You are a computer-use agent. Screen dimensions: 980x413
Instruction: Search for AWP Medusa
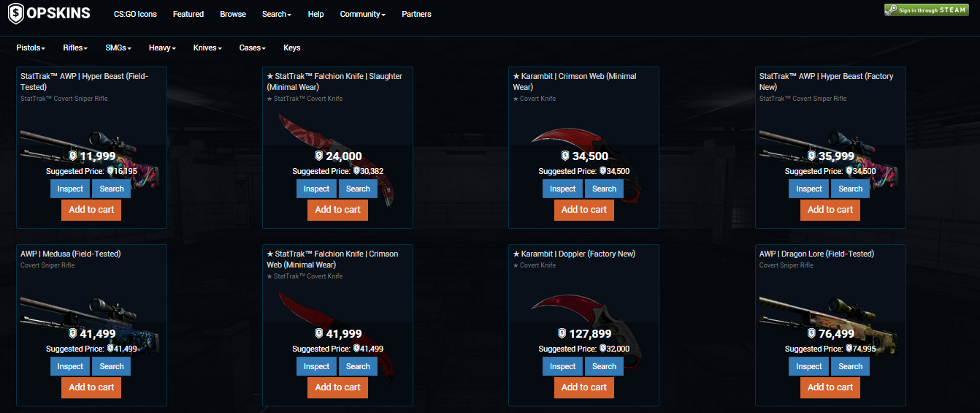(x=112, y=366)
